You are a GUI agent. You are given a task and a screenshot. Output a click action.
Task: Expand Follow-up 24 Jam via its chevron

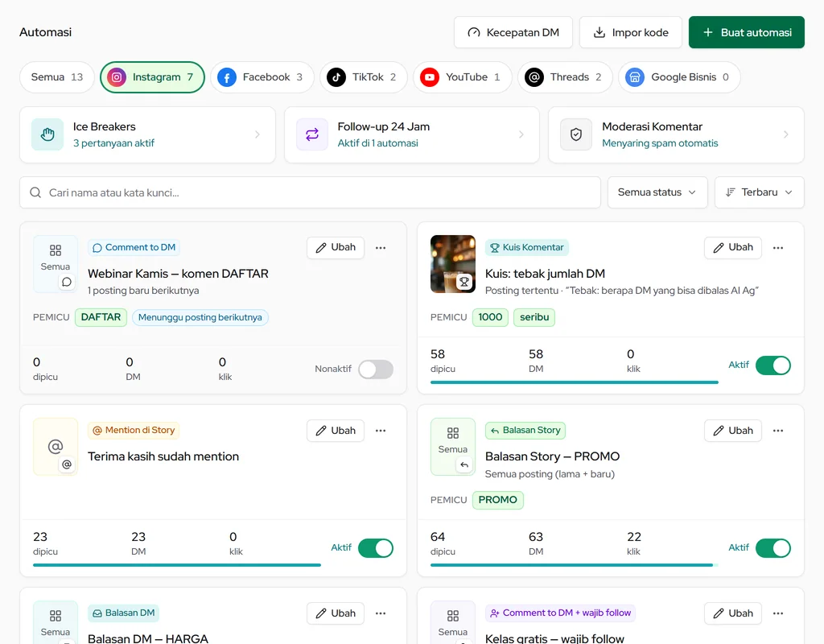coord(521,134)
